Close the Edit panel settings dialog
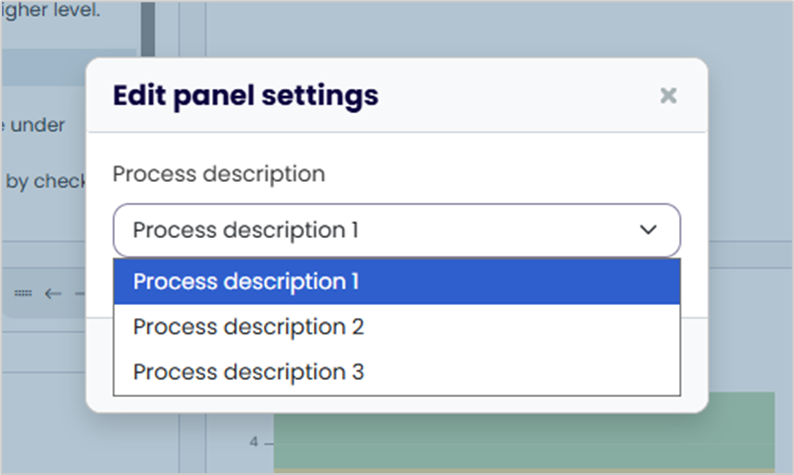This screenshot has height=475, width=794. (668, 95)
